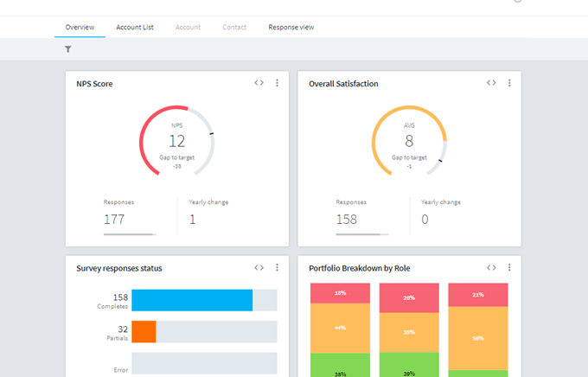Open NPS Score widget three-dot menu
The image size is (588, 377).
(x=277, y=83)
